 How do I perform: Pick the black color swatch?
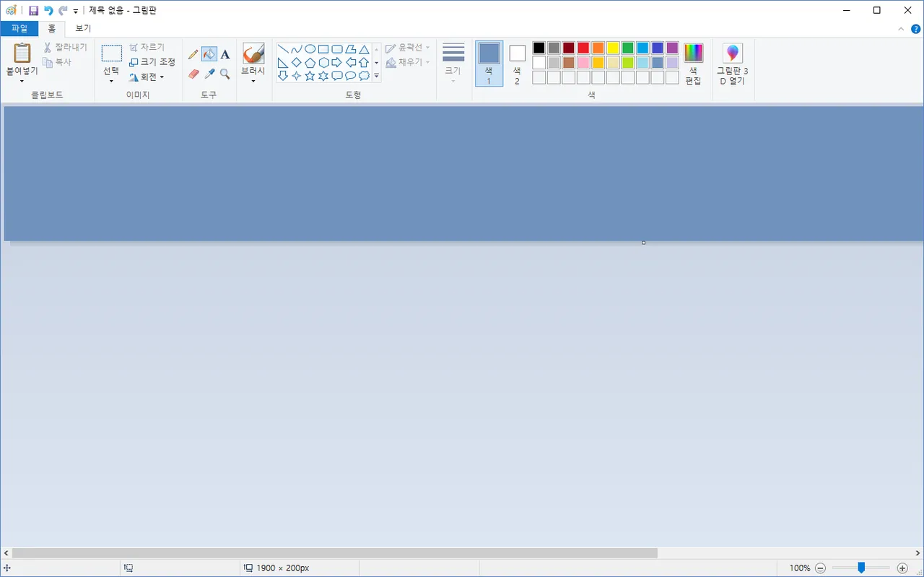(x=539, y=48)
